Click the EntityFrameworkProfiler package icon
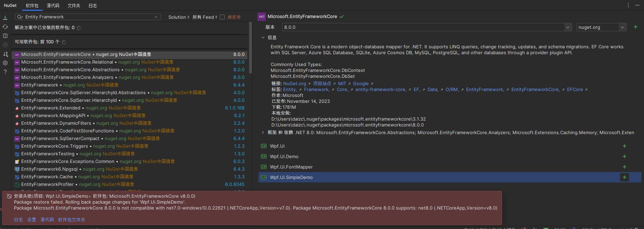Viewport: 644px width, 229px height. coord(17,185)
